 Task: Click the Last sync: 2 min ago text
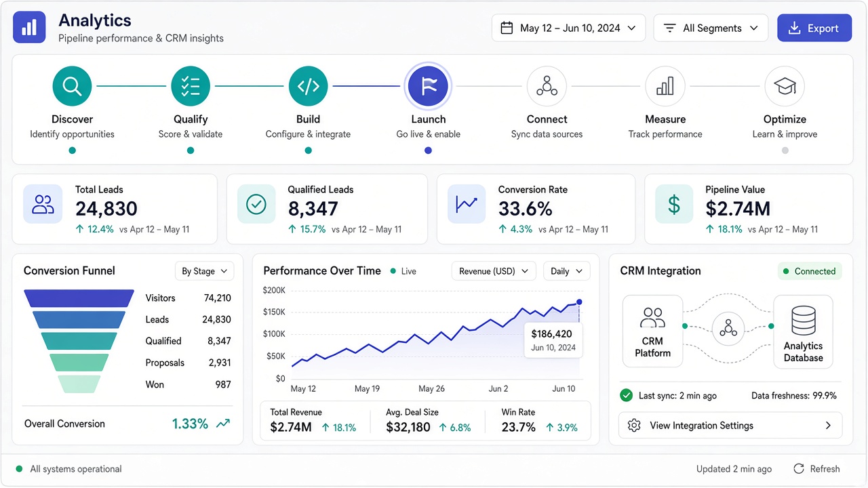[677, 396]
